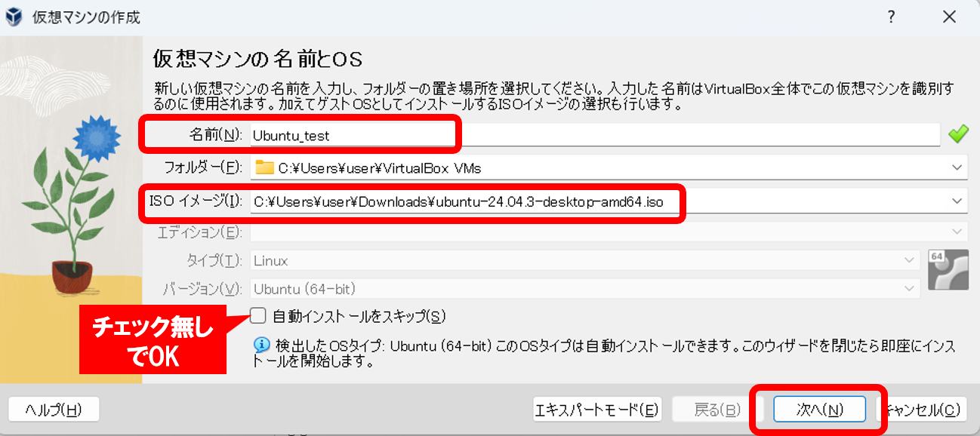Click the title bar question mark help button
The width and height of the screenshot is (980, 436).
tap(891, 17)
